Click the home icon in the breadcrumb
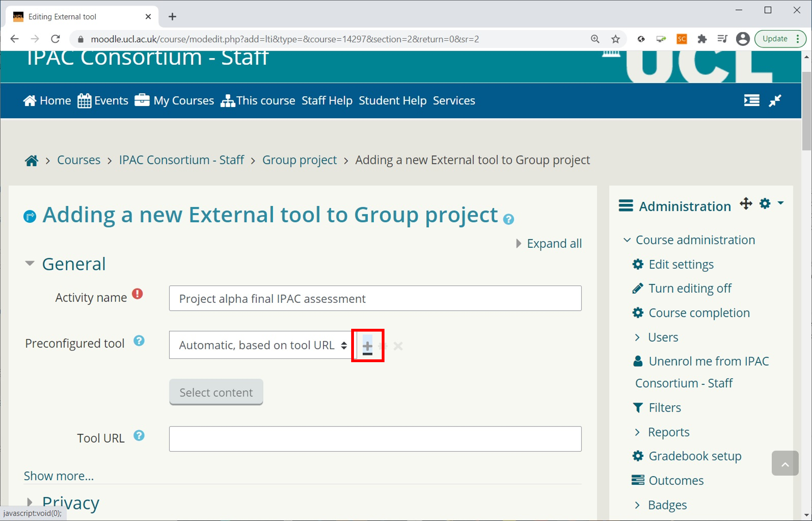Image resolution: width=812 pixels, height=521 pixels. point(31,161)
